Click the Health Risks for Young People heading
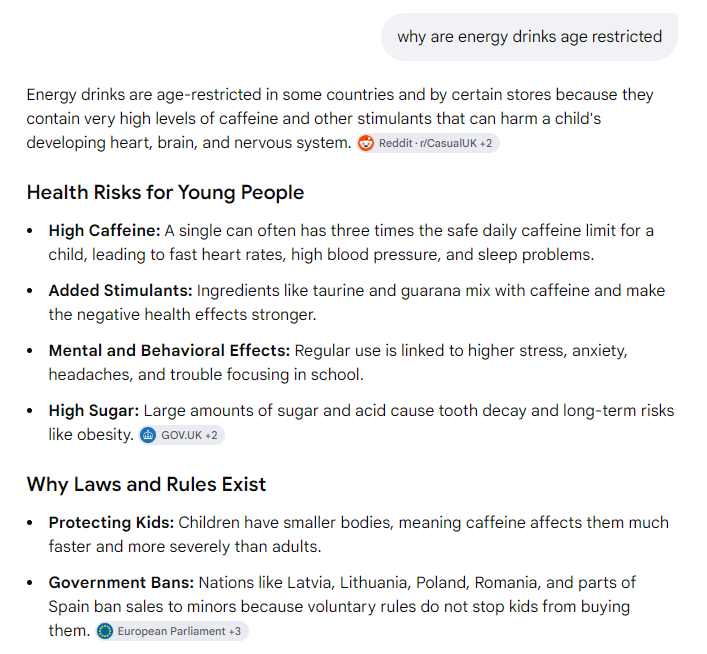Viewport: 707px width, 654px height. click(x=165, y=193)
